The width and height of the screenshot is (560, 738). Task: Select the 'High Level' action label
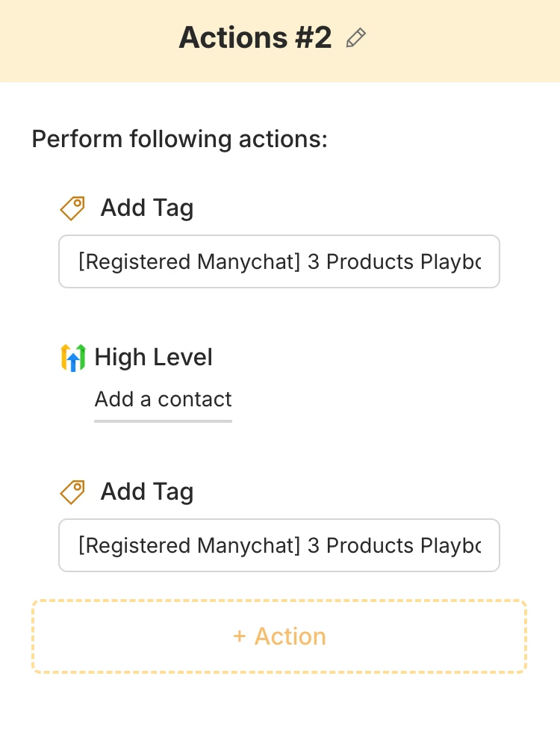pyautogui.click(x=153, y=358)
